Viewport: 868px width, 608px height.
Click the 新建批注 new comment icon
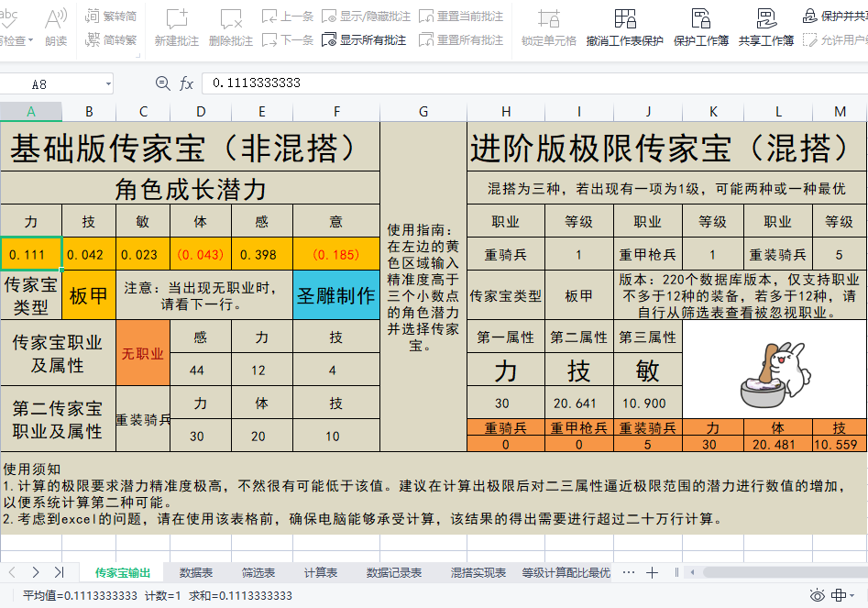click(x=177, y=19)
